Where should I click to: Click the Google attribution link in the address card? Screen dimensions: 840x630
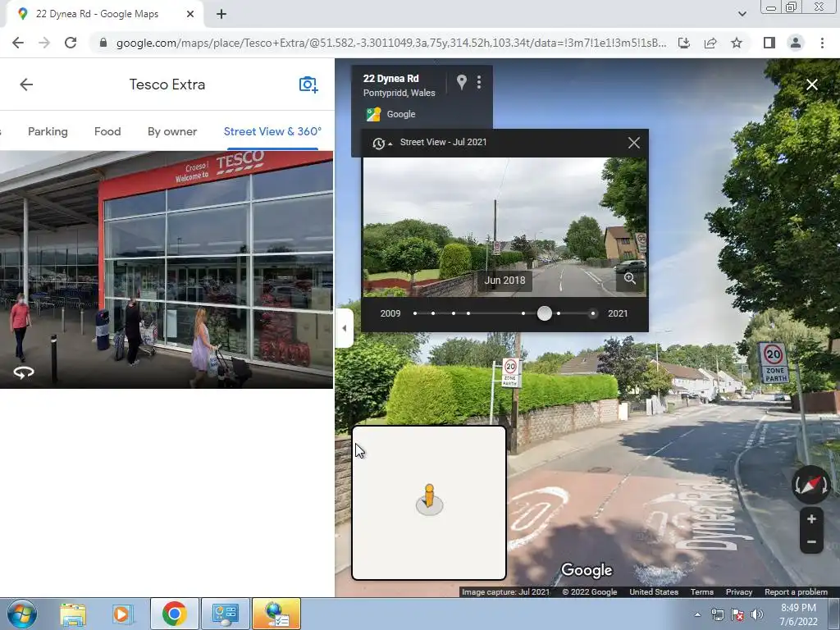(x=400, y=114)
